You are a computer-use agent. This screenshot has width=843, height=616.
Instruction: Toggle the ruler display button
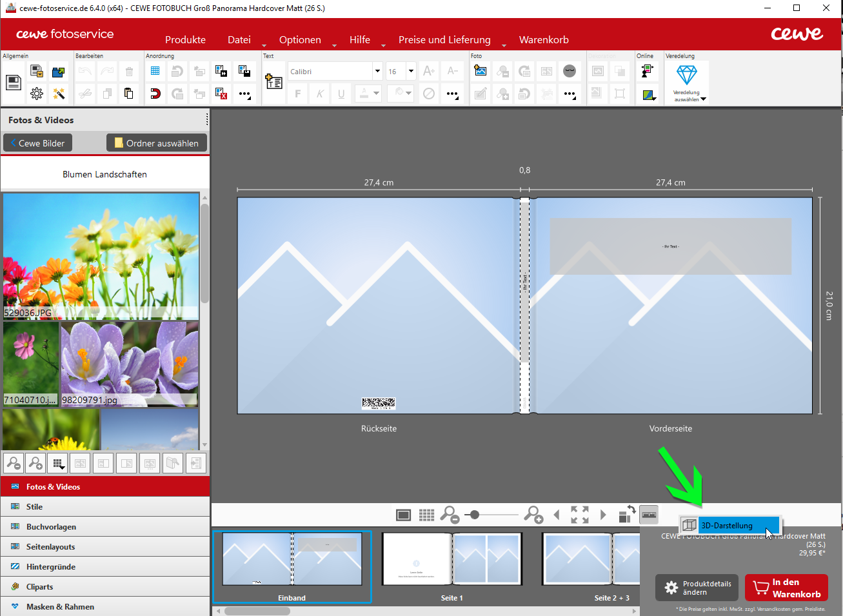pyautogui.click(x=649, y=515)
